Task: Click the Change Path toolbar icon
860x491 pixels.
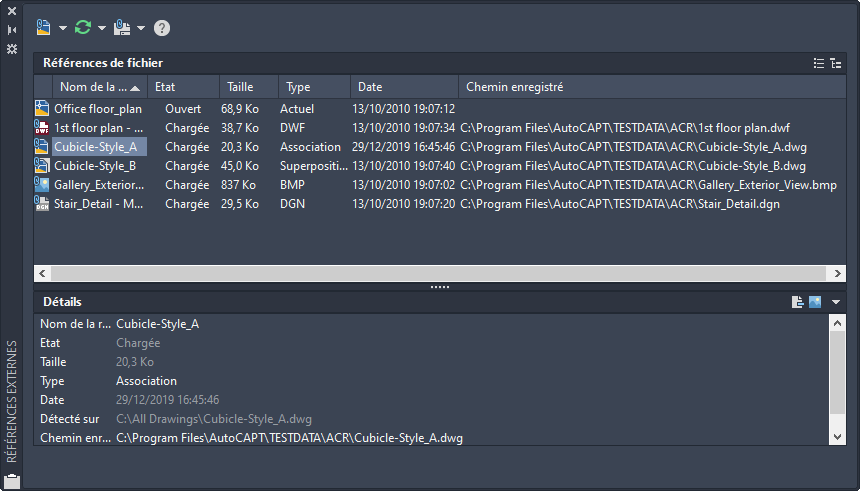Action: coord(122,27)
